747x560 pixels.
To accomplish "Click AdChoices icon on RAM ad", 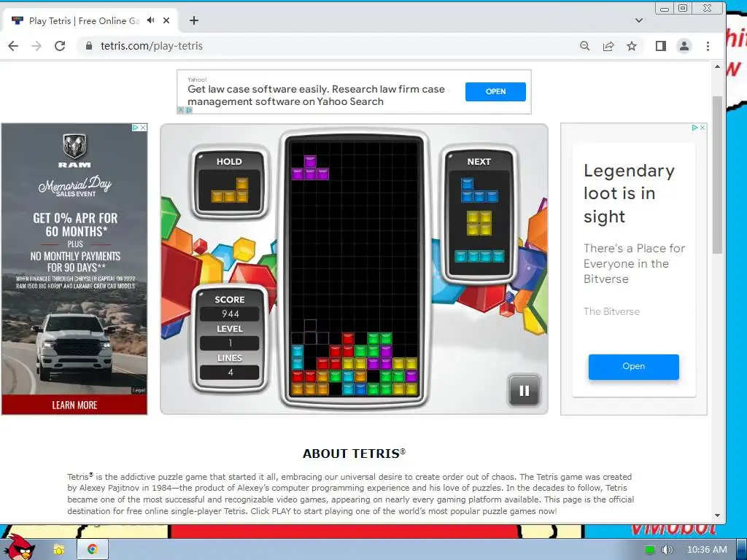I will 135,128.
